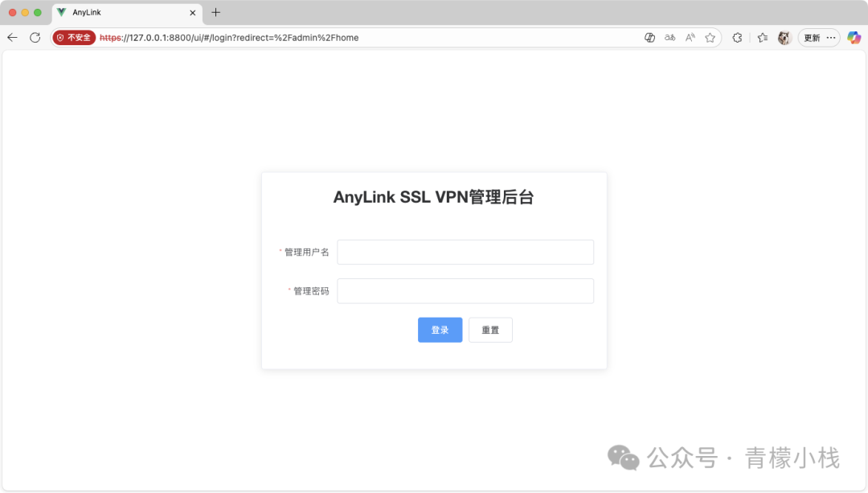Viewport: 868px width, 493px height.
Task: Click the 更新 update button
Action: (x=812, y=38)
